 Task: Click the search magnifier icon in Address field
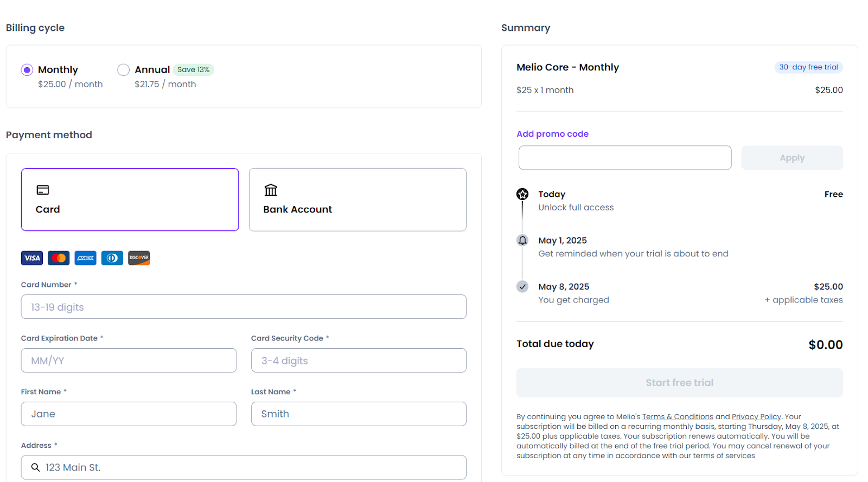[x=35, y=467]
